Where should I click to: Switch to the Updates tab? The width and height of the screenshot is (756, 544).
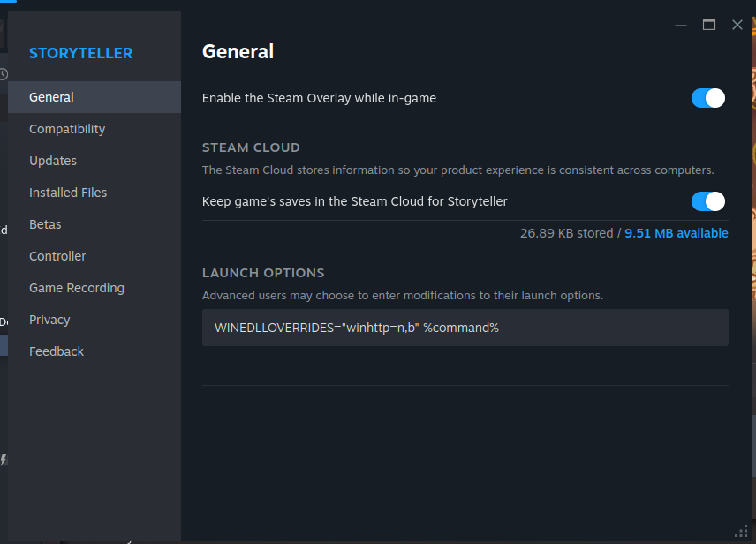tap(53, 161)
